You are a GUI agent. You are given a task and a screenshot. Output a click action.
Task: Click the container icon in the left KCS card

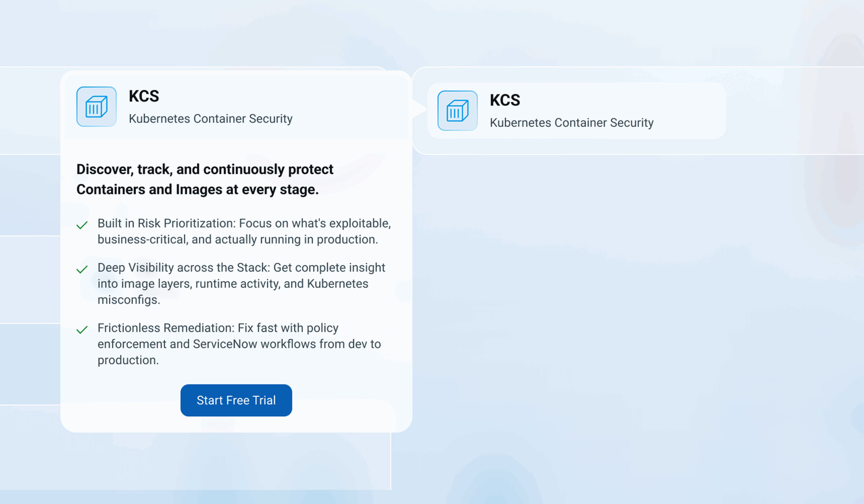point(96,107)
